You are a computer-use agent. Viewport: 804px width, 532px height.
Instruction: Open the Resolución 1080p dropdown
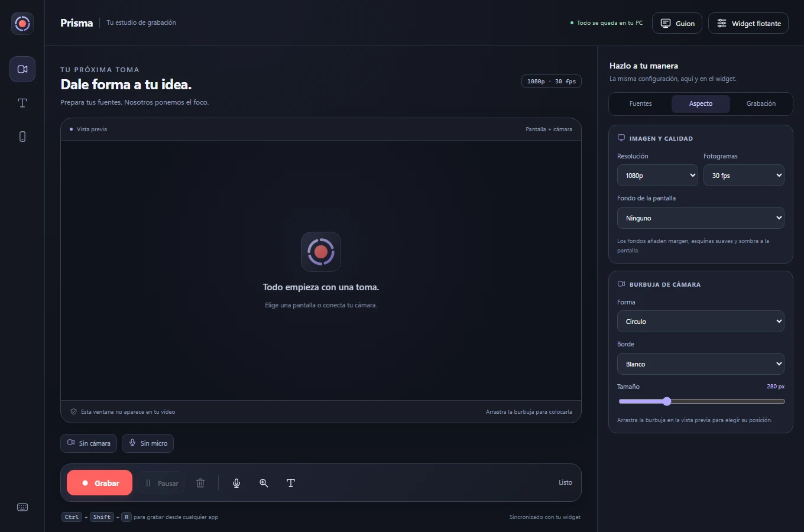point(657,176)
